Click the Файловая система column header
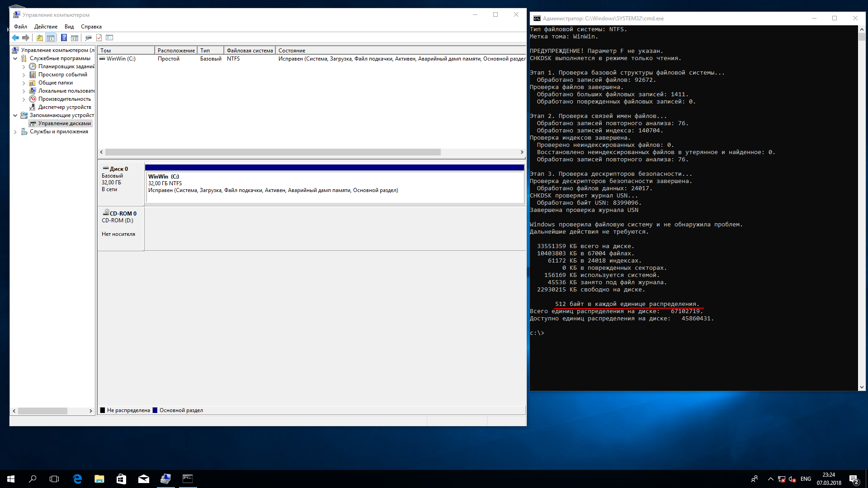The height and width of the screenshot is (488, 868). [x=250, y=51]
